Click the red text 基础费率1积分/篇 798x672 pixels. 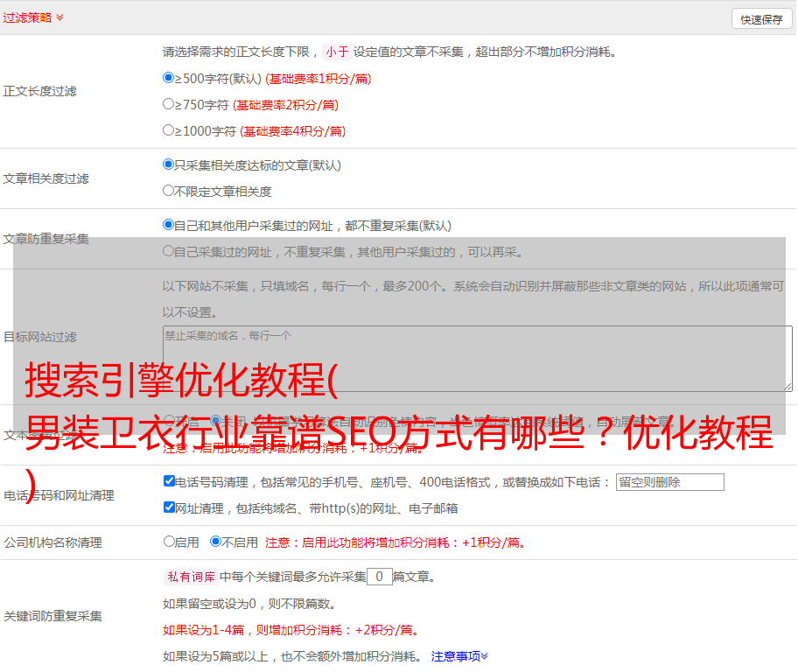[318, 79]
